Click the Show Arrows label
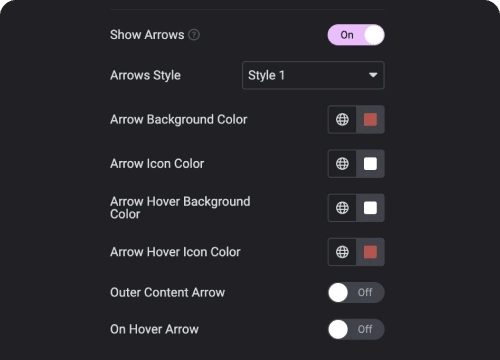Image resolution: width=500 pixels, height=360 pixels. pos(147,35)
